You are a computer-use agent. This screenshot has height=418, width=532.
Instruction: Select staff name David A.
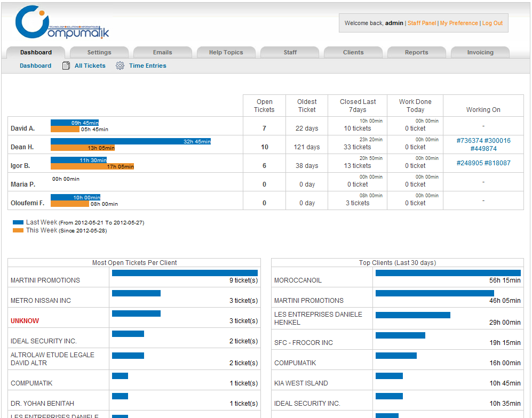(x=23, y=128)
